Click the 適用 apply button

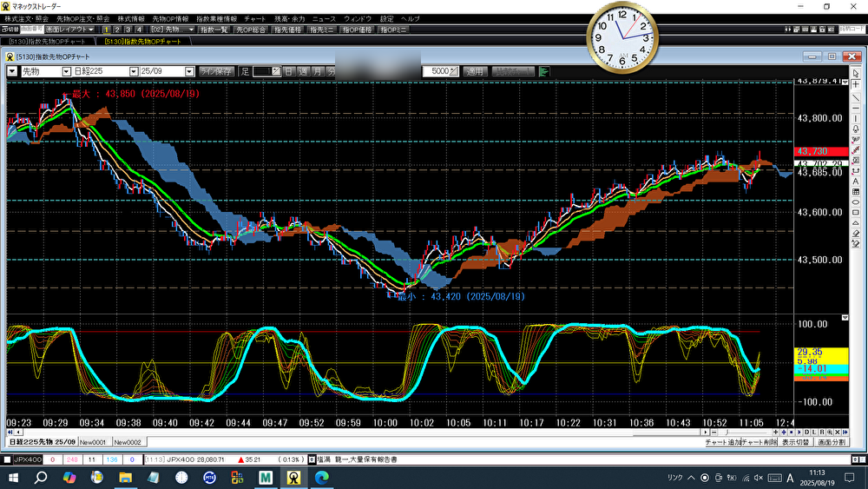475,71
